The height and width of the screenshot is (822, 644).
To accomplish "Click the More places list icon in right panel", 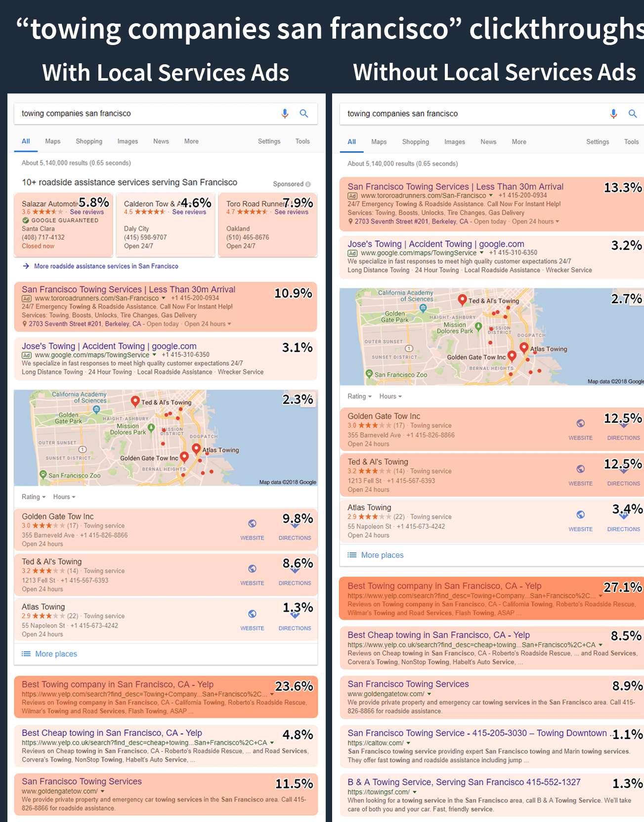I will [352, 555].
